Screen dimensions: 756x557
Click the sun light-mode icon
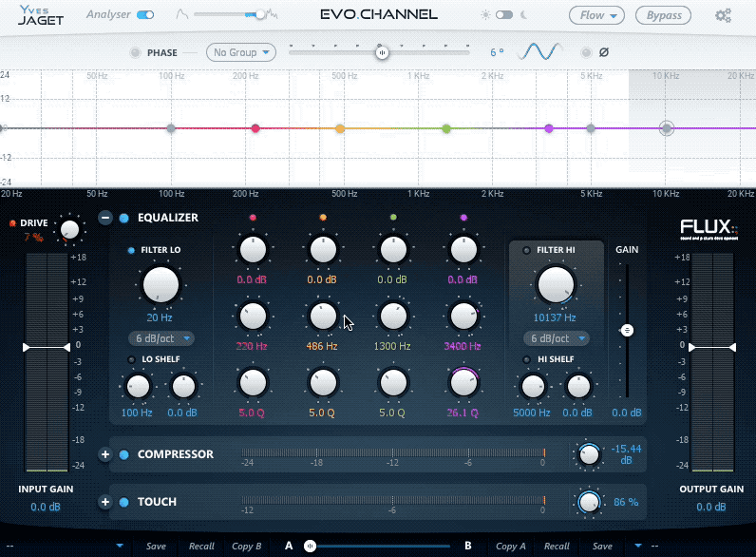tap(485, 15)
